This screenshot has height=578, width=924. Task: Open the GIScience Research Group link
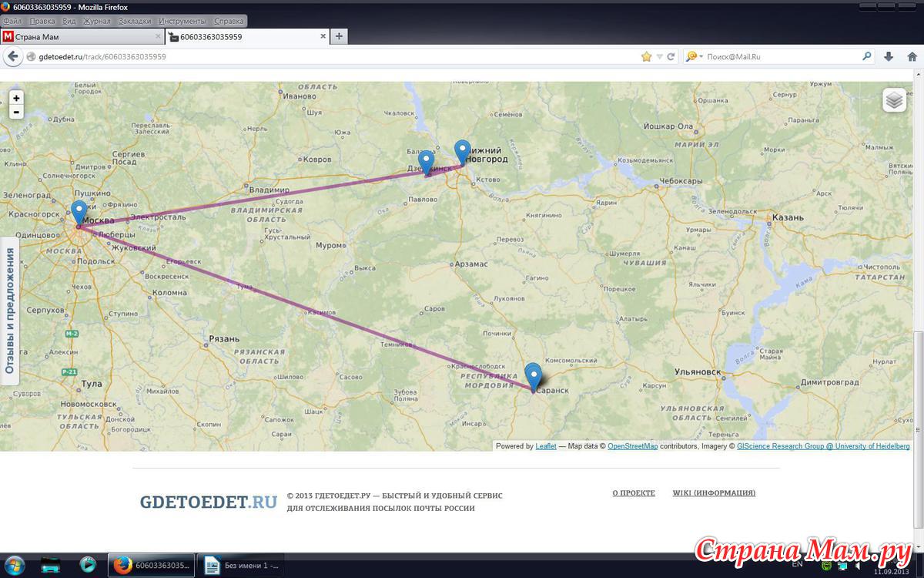point(823,446)
